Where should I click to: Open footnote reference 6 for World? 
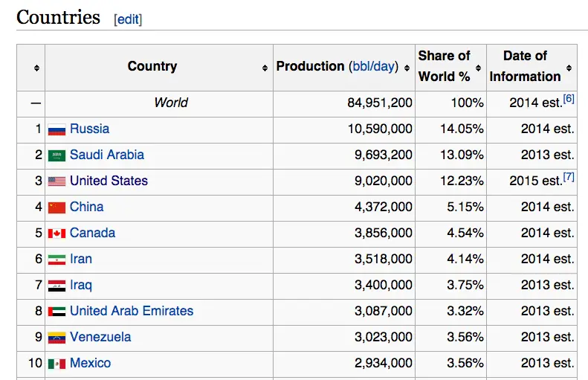click(x=569, y=99)
